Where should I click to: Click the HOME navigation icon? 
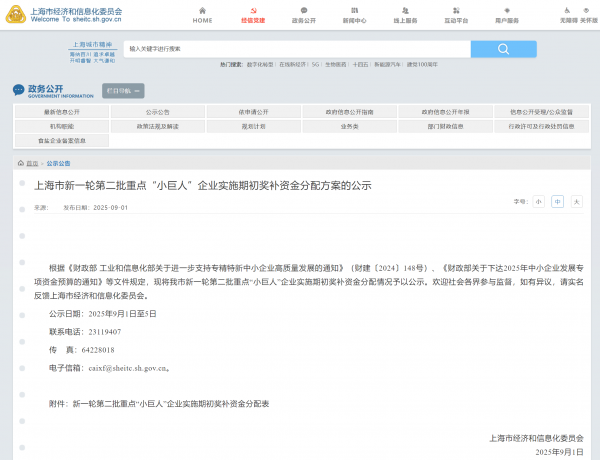coord(202,14)
